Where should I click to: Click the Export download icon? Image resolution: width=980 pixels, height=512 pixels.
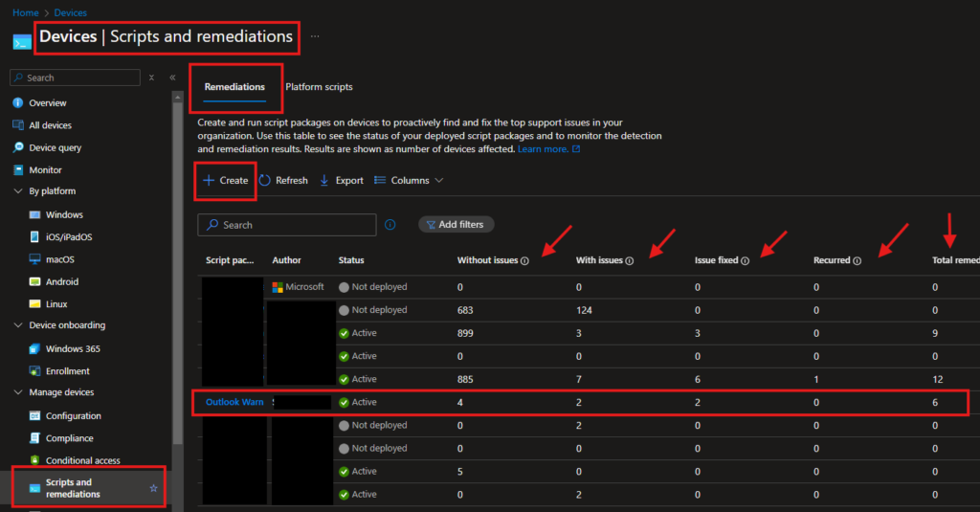(x=324, y=180)
